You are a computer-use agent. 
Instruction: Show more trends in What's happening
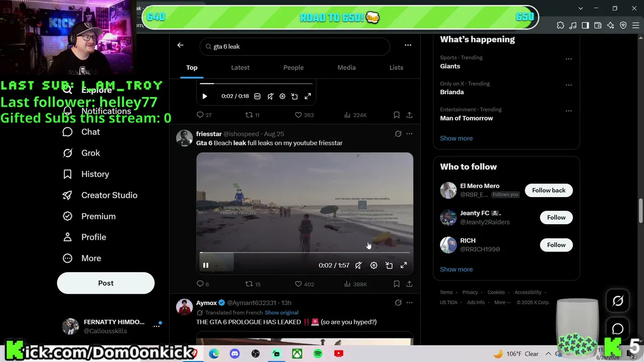[x=456, y=138]
